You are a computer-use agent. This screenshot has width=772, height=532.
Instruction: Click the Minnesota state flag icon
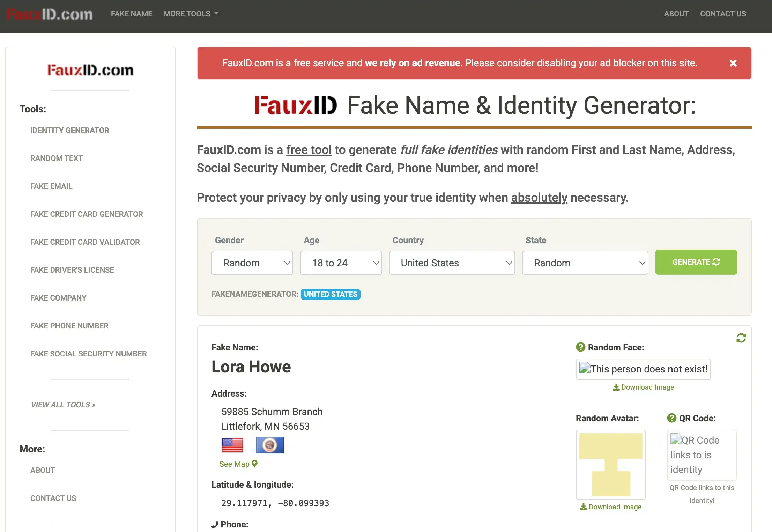pyautogui.click(x=269, y=445)
